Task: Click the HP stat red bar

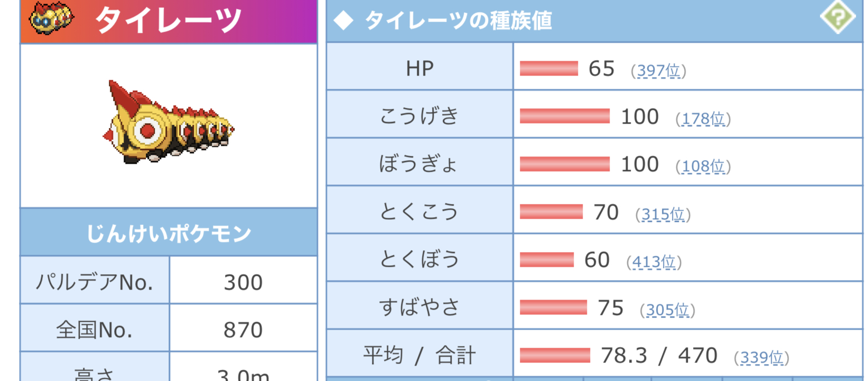Action: click(x=549, y=68)
